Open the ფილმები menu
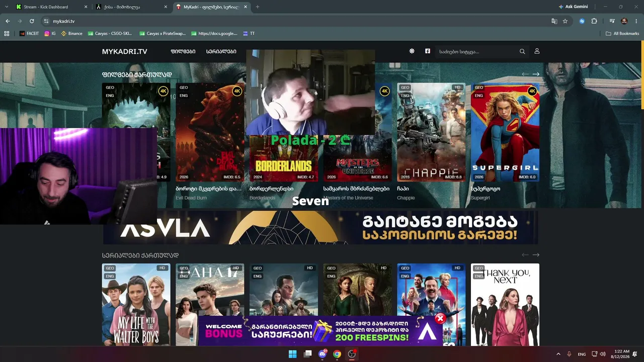The height and width of the screenshot is (362, 644). pyautogui.click(x=183, y=51)
